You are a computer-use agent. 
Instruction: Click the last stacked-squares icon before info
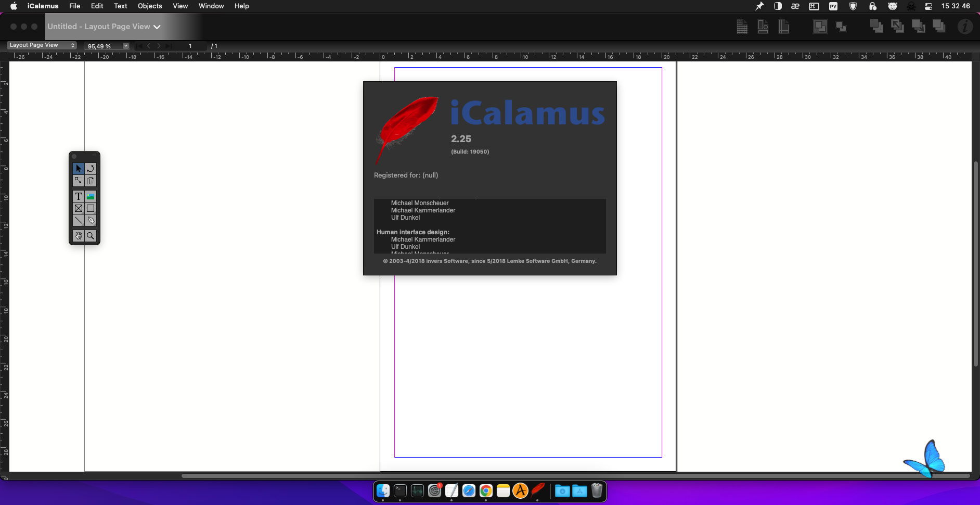click(x=939, y=27)
